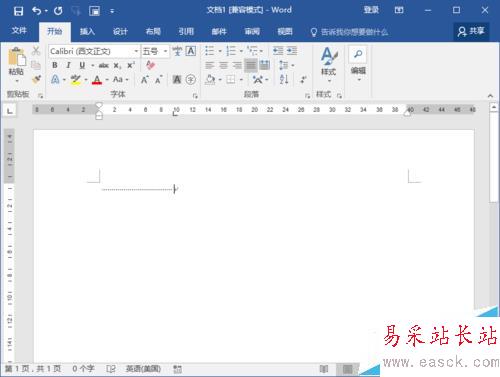Switch to the 插入 (Insert) tab

[x=87, y=32]
